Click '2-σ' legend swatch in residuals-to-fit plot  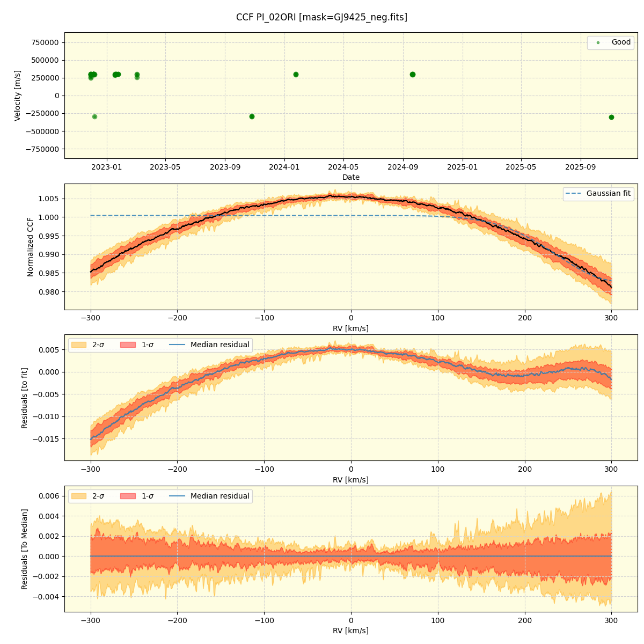pyautogui.click(x=79, y=345)
